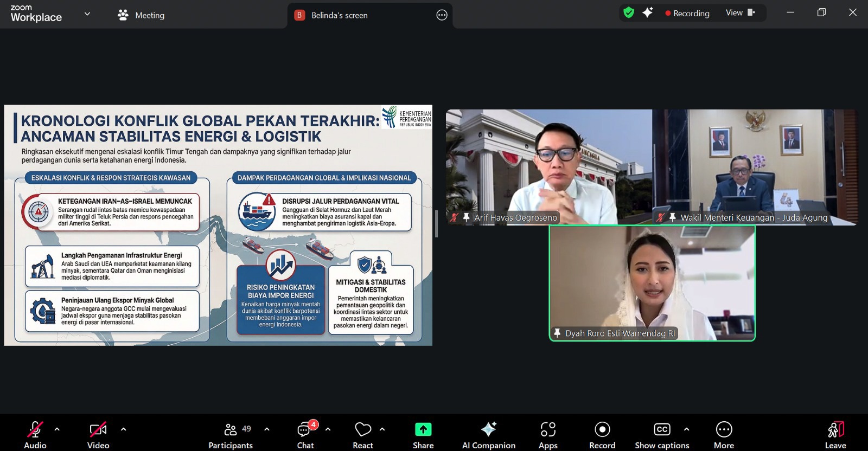The width and height of the screenshot is (868, 451).
Task: Open the More options menu
Action: [x=724, y=435]
